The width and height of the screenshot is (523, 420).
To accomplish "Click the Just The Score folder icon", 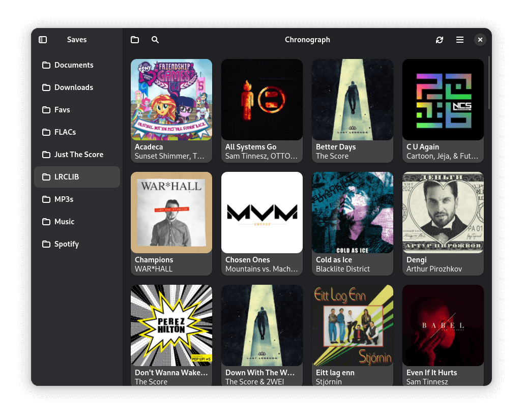I will (x=46, y=155).
